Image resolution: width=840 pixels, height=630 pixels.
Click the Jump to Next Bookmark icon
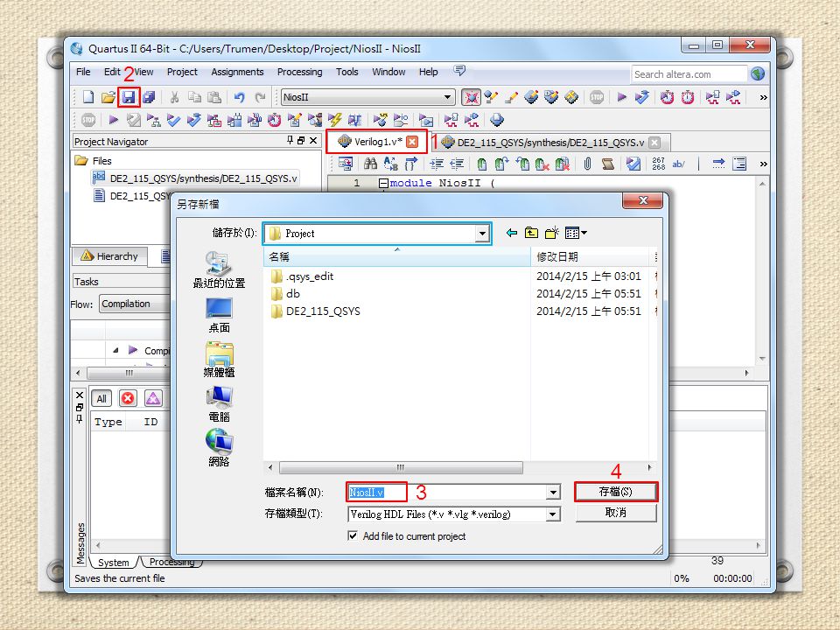pyautogui.click(x=501, y=164)
